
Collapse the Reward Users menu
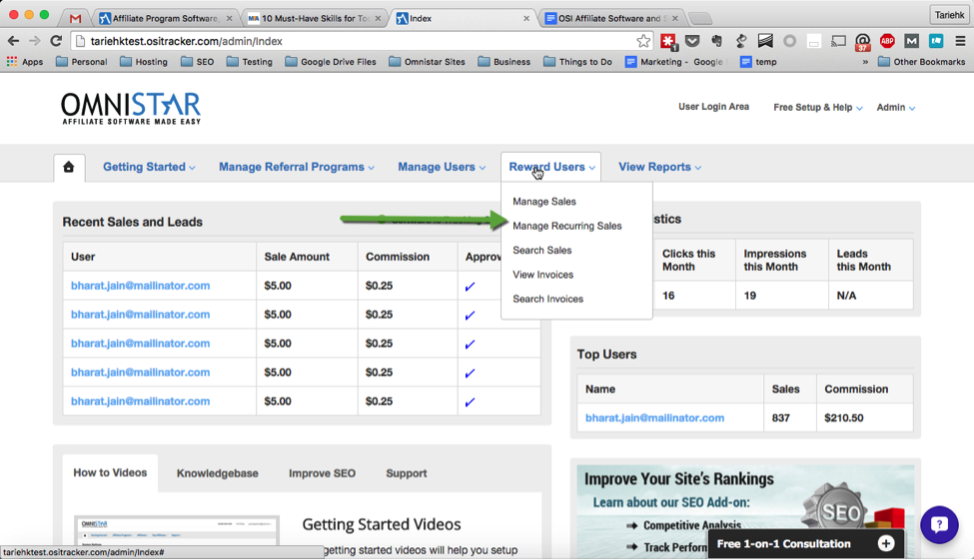pyautogui.click(x=551, y=167)
